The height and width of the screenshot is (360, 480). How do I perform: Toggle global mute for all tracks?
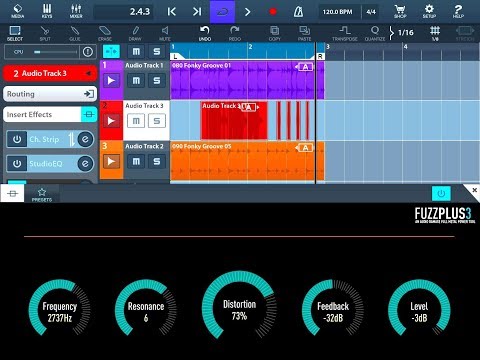click(136, 52)
